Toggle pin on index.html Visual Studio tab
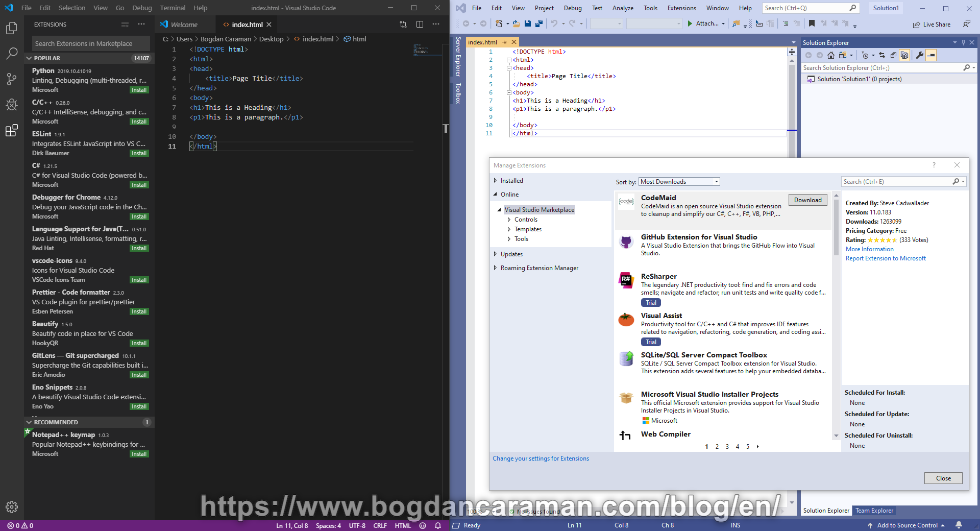 (x=505, y=42)
